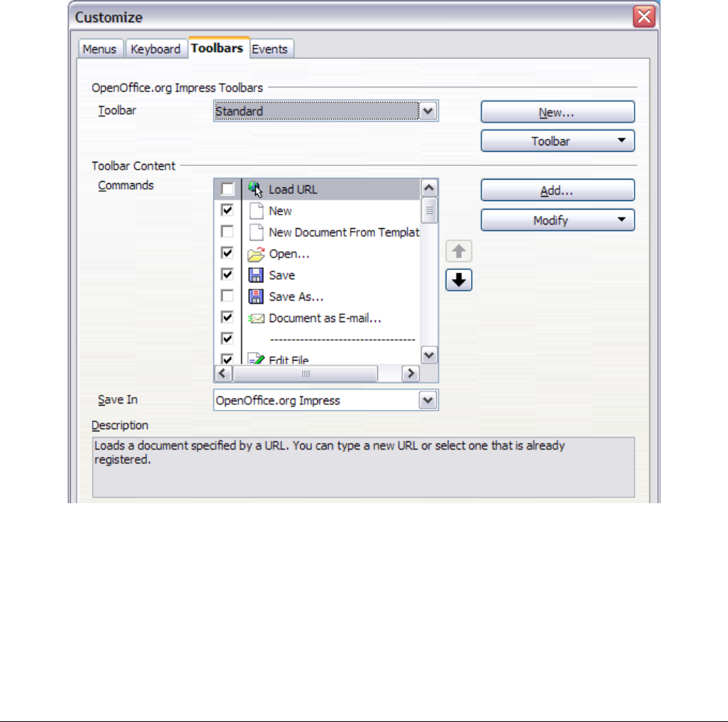This screenshot has width=728, height=722.
Task: Toggle the Edit File checkbox
Action: point(227,359)
